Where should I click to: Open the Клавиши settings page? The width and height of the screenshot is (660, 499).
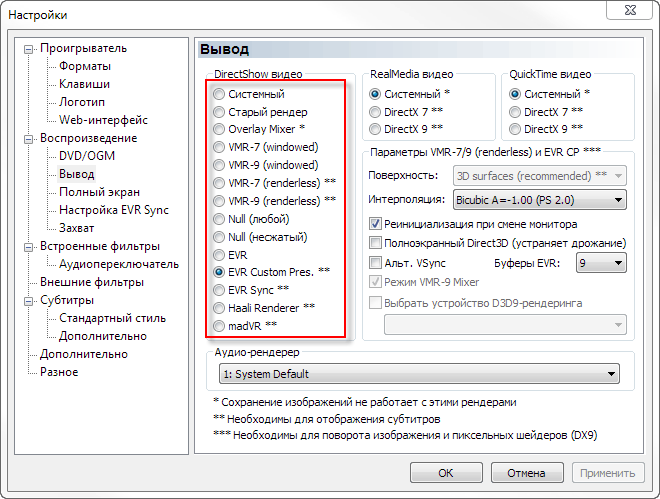[84, 84]
